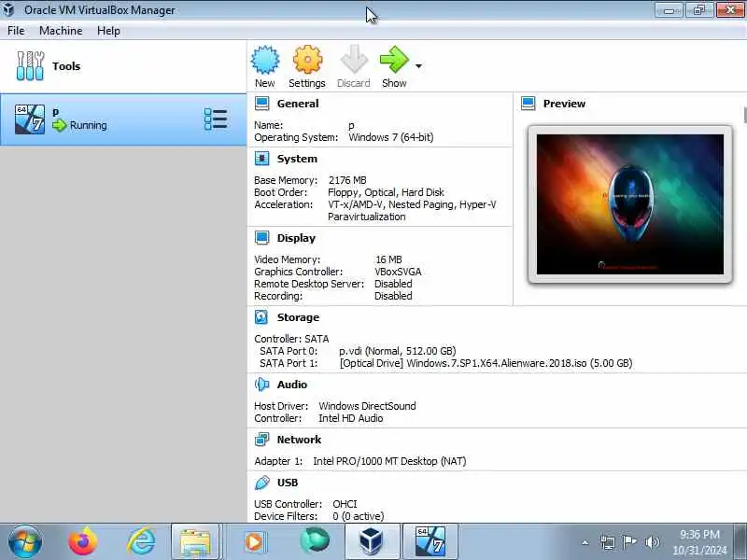Screen dimensions: 747x560
Task: Click the VM preview thumbnail image
Action: pos(629,204)
